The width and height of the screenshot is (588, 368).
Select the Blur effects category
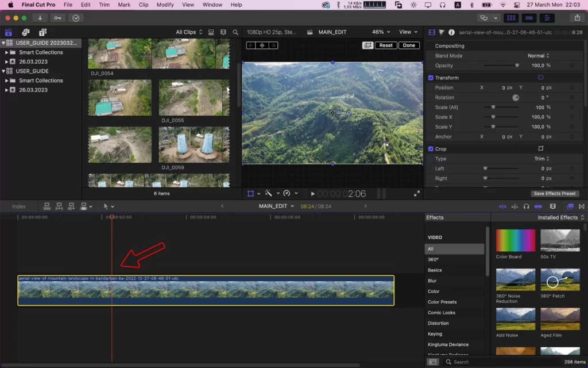pyautogui.click(x=432, y=281)
